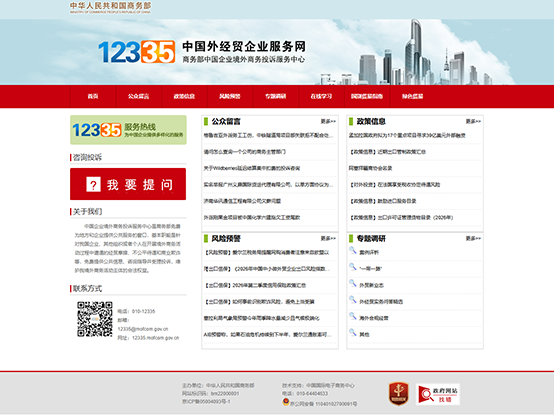Open 鼓励进口服务目录 policy item
The height and width of the screenshot is (415, 554).
coord(383,201)
